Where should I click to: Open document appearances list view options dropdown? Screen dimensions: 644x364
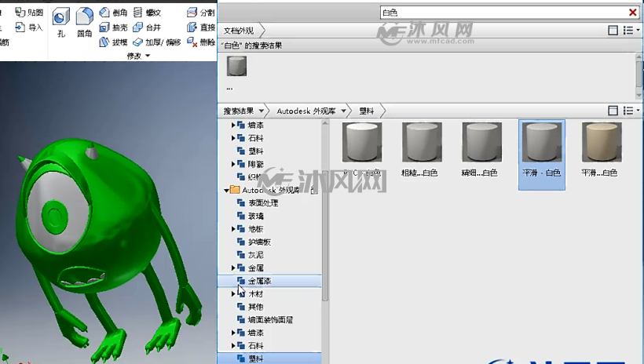(x=631, y=30)
